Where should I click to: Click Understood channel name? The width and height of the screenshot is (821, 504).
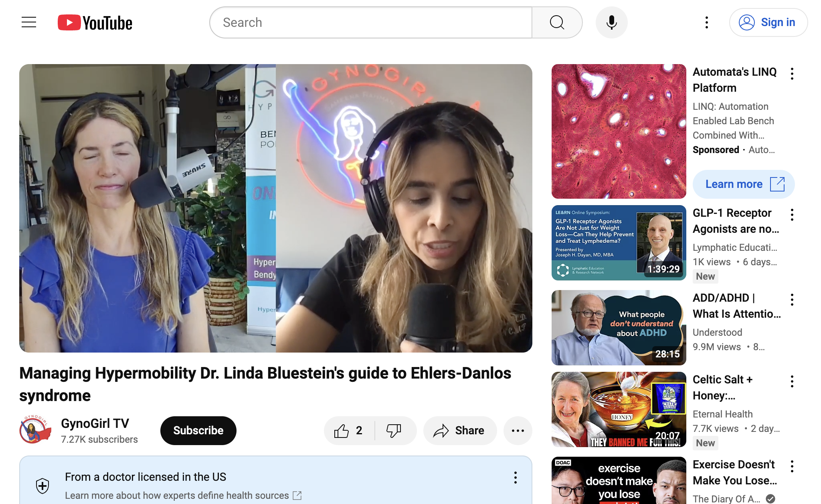[x=717, y=333]
